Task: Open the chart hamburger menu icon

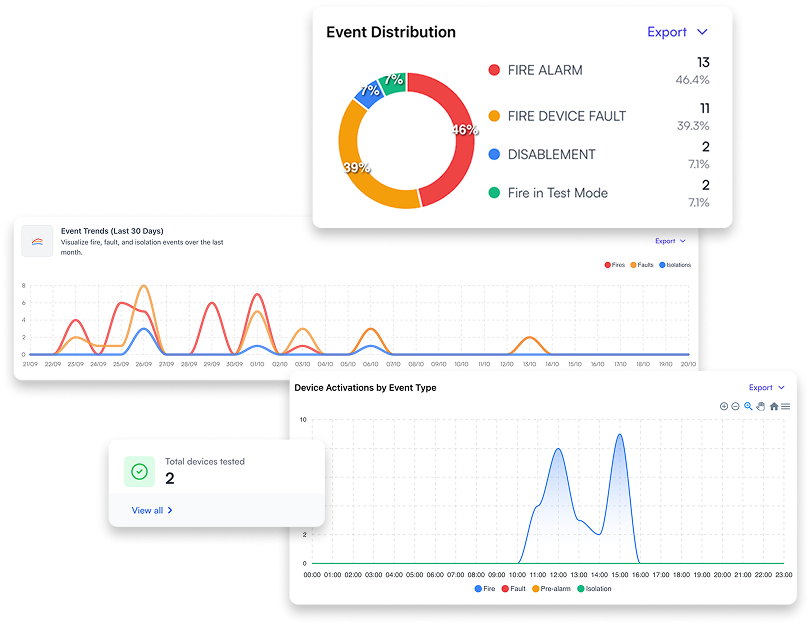Action: [786, 406]
